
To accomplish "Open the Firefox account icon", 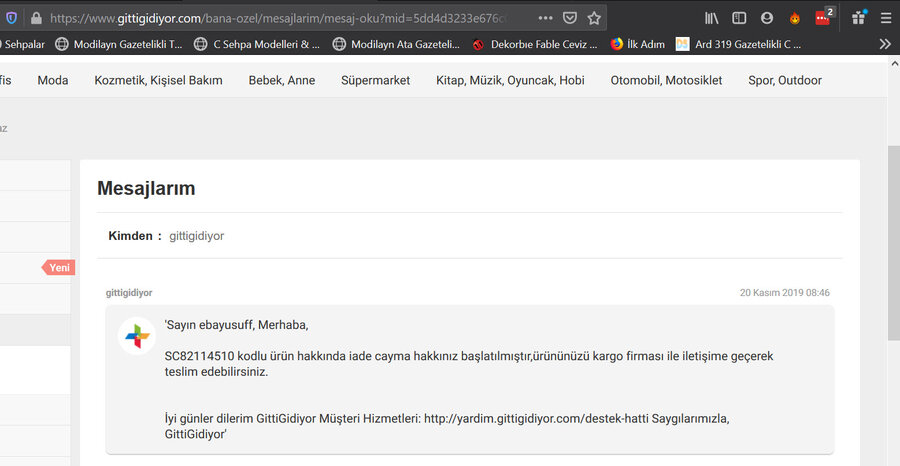I will [767, 18].
